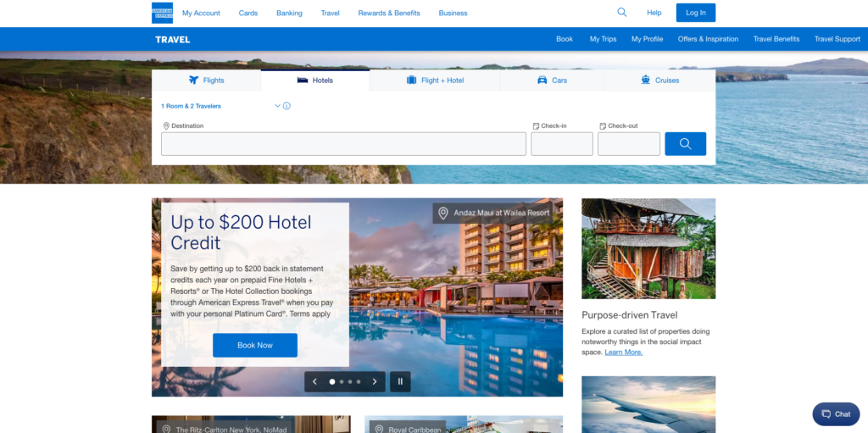Click the American Express logo

tap(162, 13)
